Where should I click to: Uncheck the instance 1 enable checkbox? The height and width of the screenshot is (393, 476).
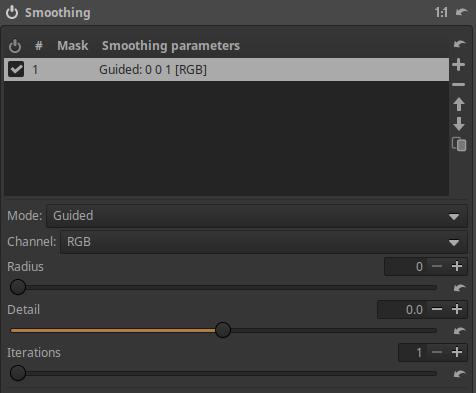coord(16,69)
